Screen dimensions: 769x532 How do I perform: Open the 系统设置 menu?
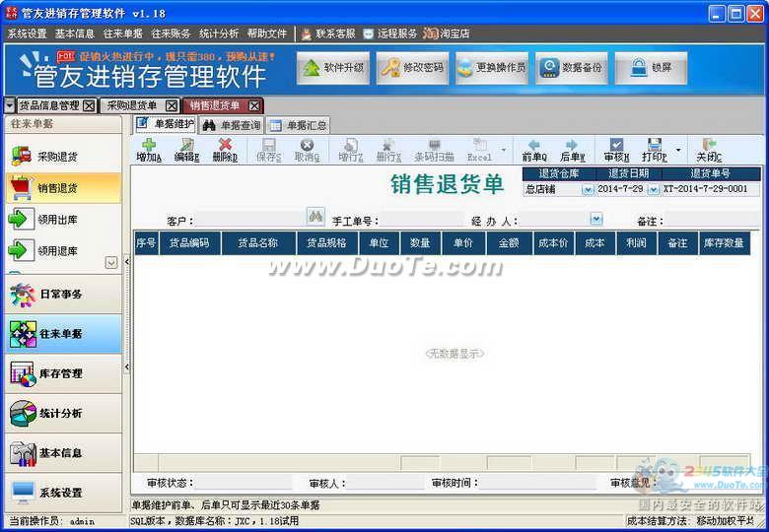click(x=27, y=33)
